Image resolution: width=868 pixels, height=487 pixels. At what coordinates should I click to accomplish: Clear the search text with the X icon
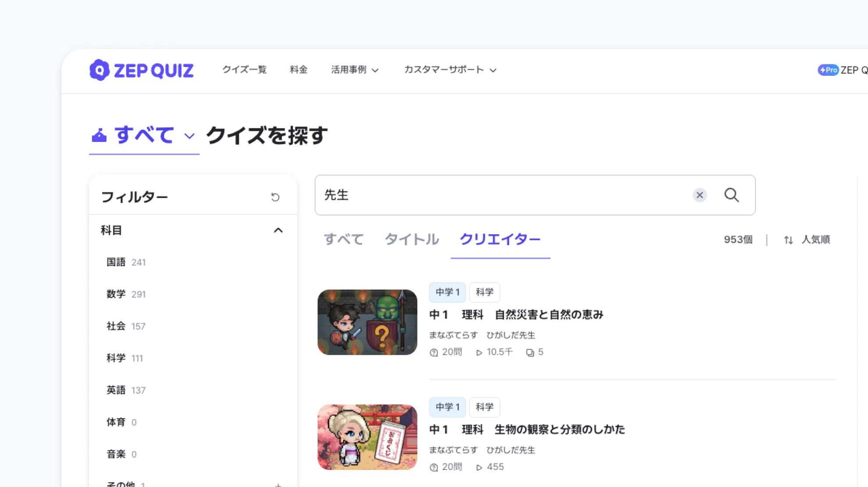(x=700, y=195)
